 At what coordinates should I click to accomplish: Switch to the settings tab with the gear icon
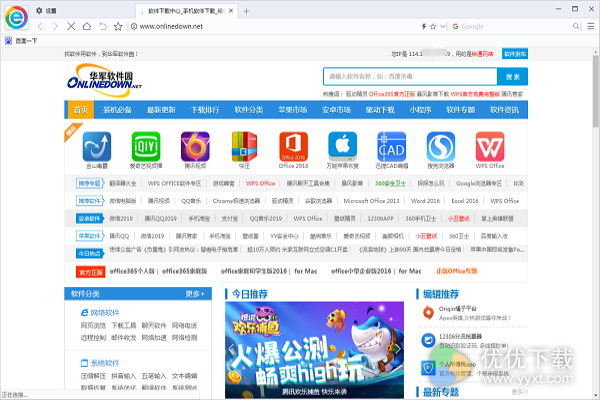point(46,11)
